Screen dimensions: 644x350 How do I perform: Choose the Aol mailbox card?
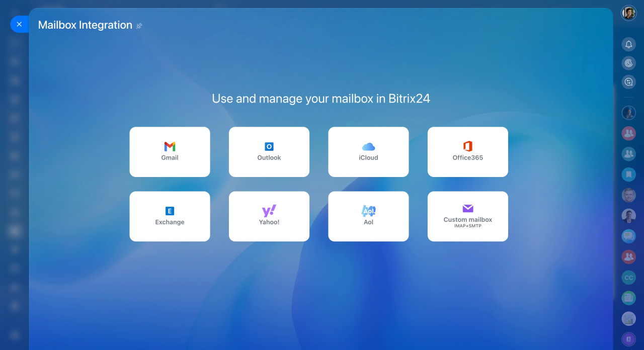[x=368, y=216]
